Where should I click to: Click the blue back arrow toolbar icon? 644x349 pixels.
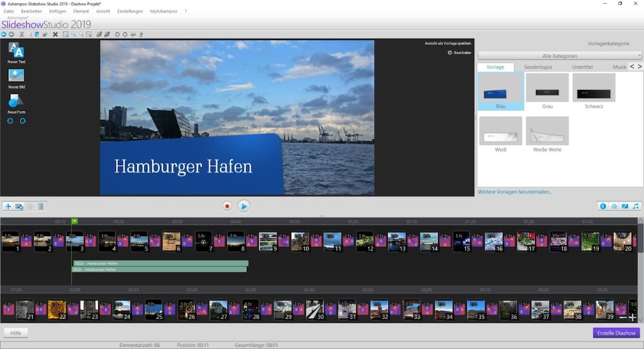pyautogui.click(x=4, y=34)
